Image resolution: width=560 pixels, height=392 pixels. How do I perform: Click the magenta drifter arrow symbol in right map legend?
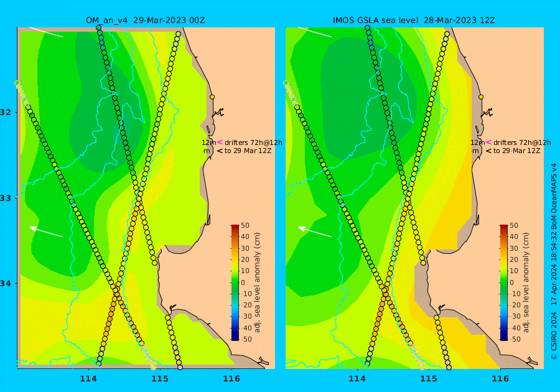(488, 142)
